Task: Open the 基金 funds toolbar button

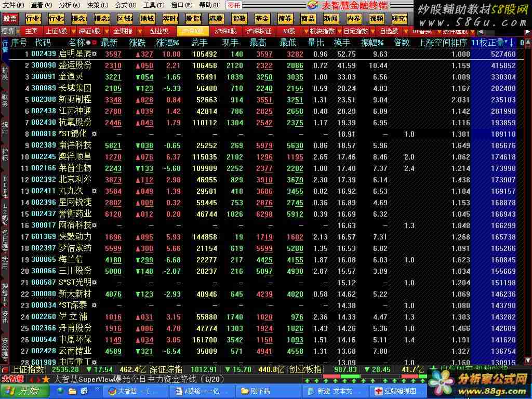Action: (262, 18)
